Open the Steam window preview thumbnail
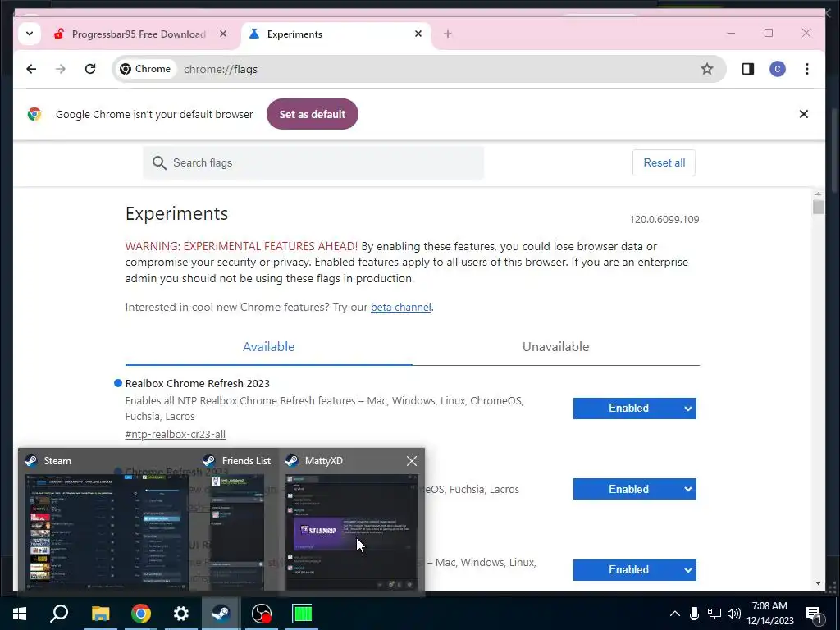Image resolution: width=840 pixels, height=630 pixels. [107, 532]
